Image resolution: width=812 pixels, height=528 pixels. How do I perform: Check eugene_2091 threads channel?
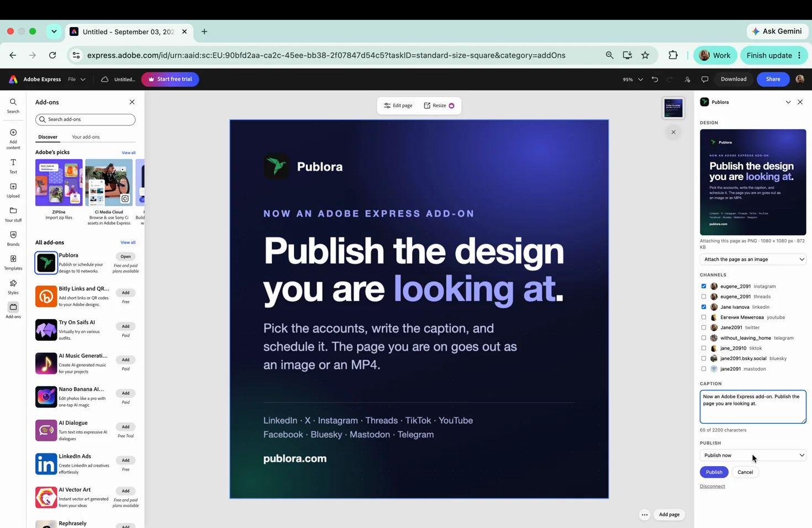[x=704, y=297]
